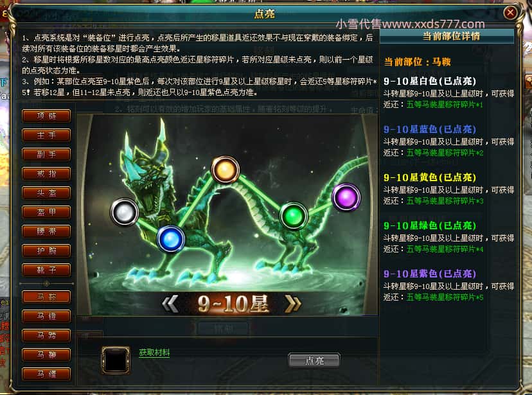Click the white orb on the dragon
Screen dimensions: 532x395
click(125, 212)
